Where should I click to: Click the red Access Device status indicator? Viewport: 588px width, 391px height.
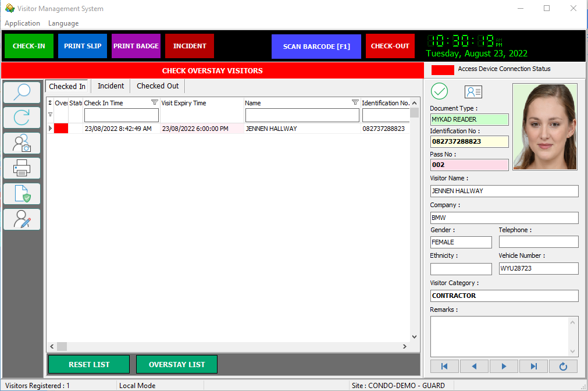coord(443,70)
